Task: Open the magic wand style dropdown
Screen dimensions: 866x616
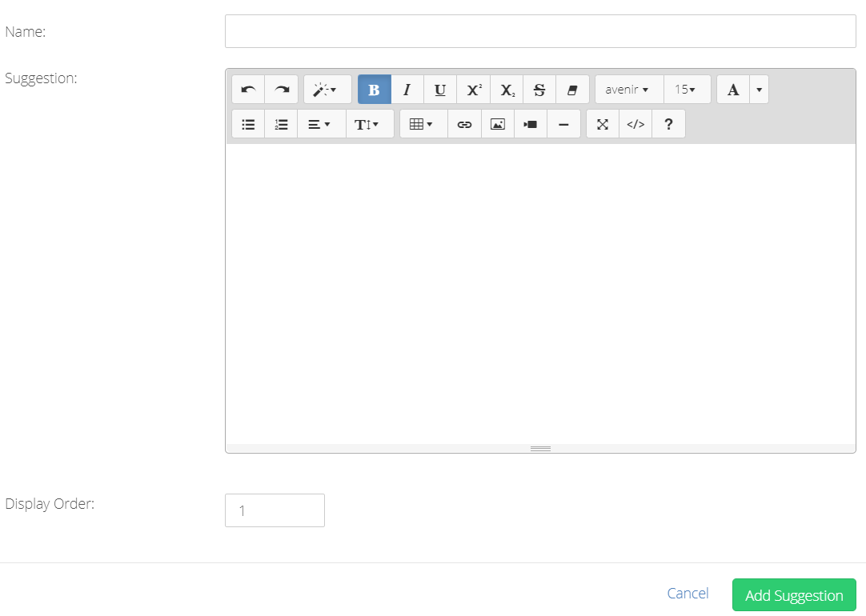Action: pyautogui.click(x=327, y=90)
